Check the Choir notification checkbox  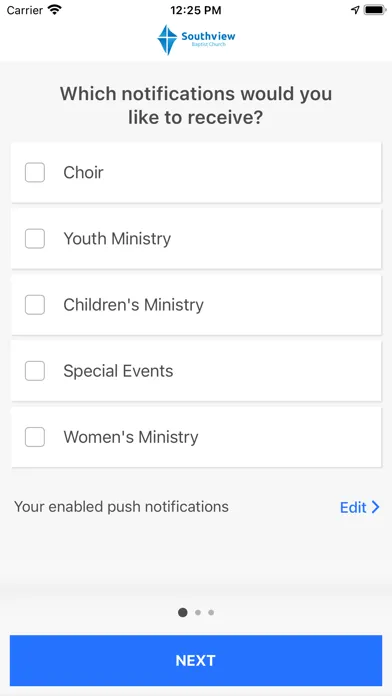[x=35, y=172]
